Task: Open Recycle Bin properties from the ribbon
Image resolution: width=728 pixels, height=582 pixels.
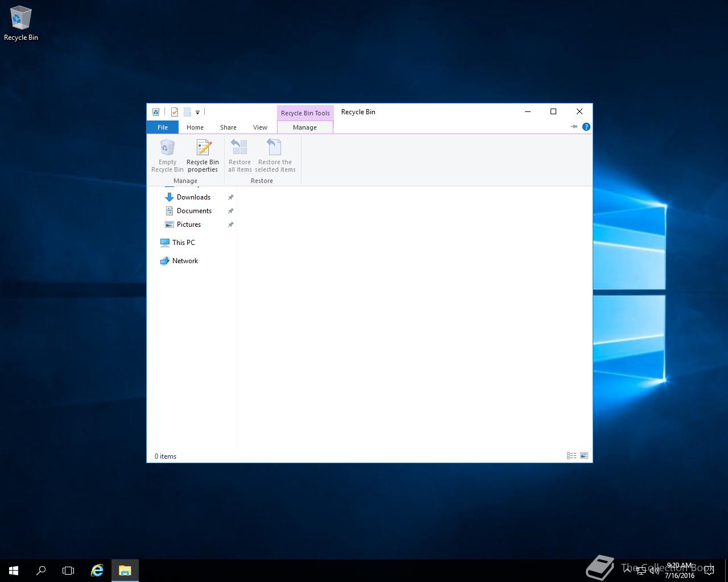Action: pos(202,156)
